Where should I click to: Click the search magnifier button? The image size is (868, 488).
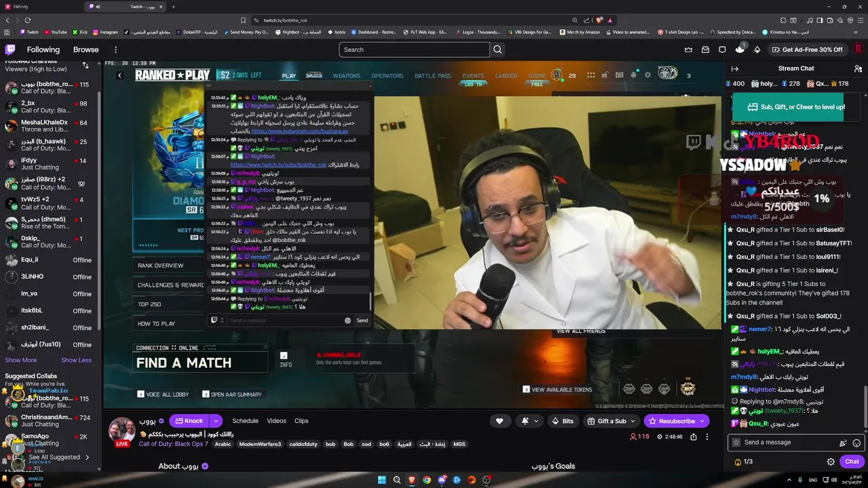[x=498, y=49]
